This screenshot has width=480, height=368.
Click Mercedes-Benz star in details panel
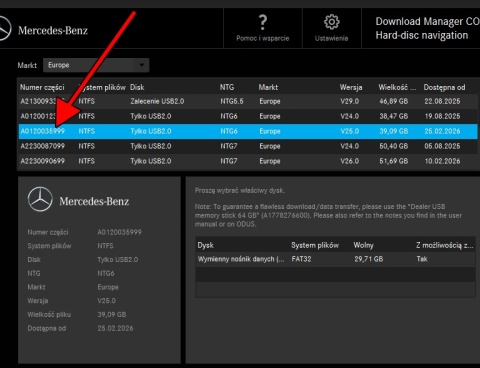pos(40,200)
